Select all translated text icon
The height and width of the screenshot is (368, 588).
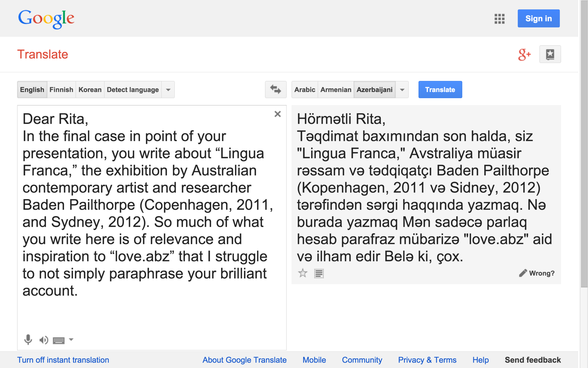coord(319,273)
